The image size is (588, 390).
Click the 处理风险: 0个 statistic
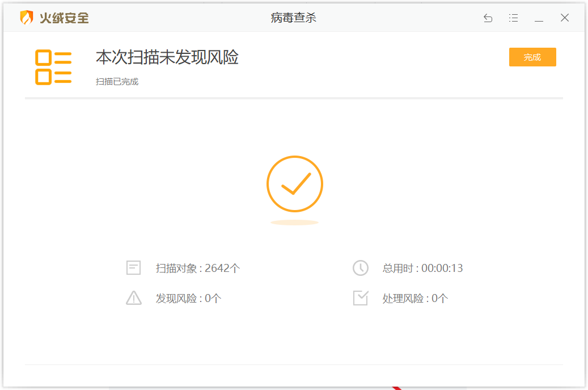point(414,297)
